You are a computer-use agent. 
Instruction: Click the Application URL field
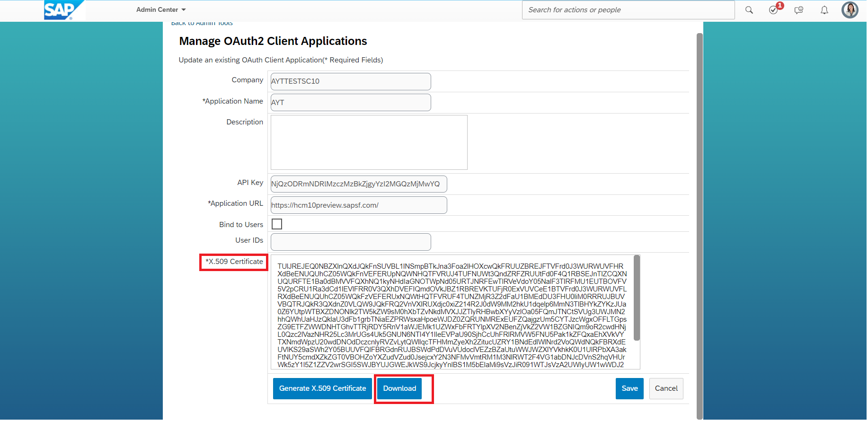tap(359, 205)
